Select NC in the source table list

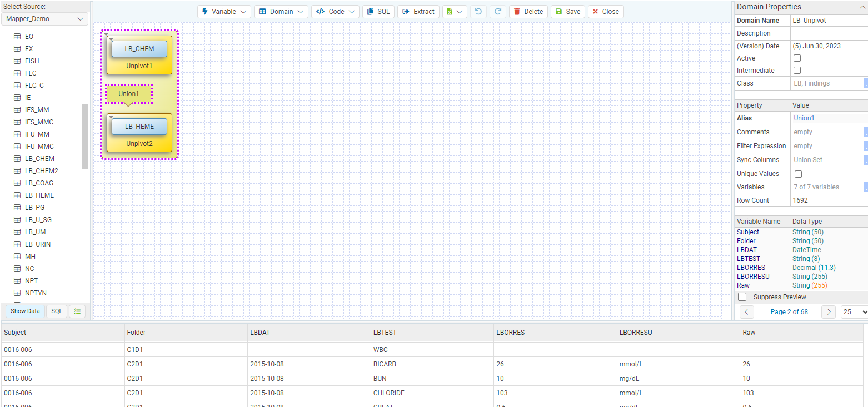pos(29,269)
